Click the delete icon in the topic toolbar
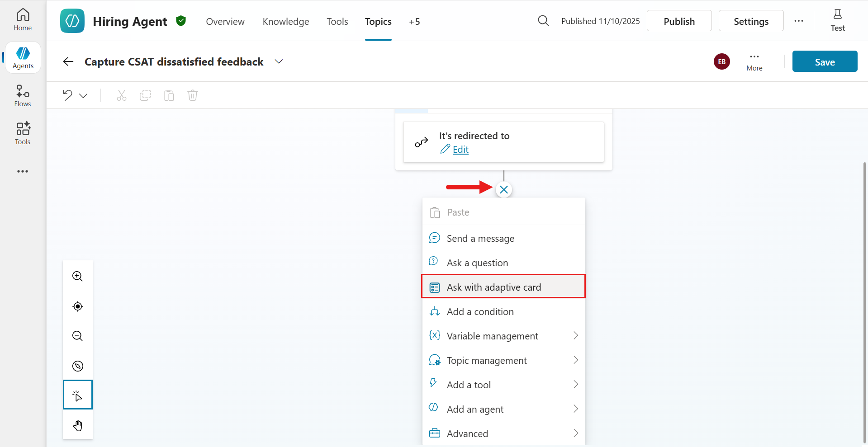This screenshot has width=868, height=447. pos(193,95)
